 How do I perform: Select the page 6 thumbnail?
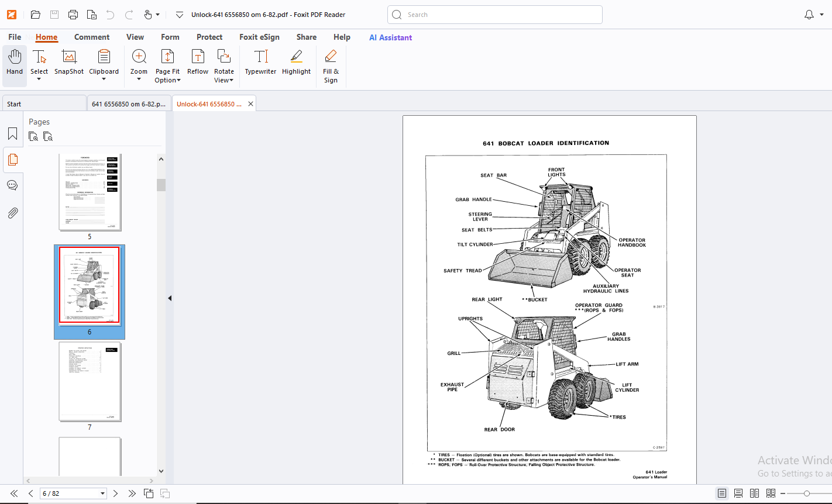click(90, 285)
